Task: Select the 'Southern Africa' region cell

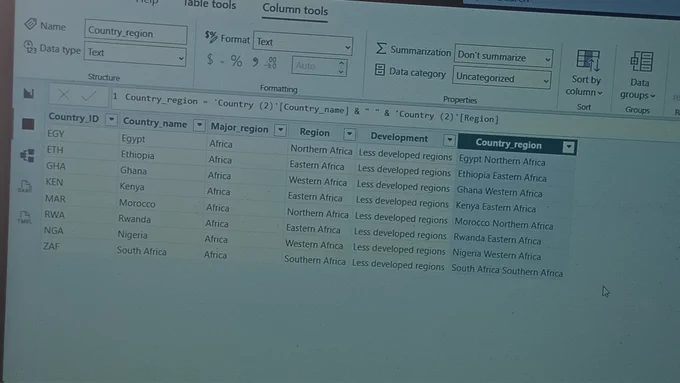Action: tap(315, 260)
